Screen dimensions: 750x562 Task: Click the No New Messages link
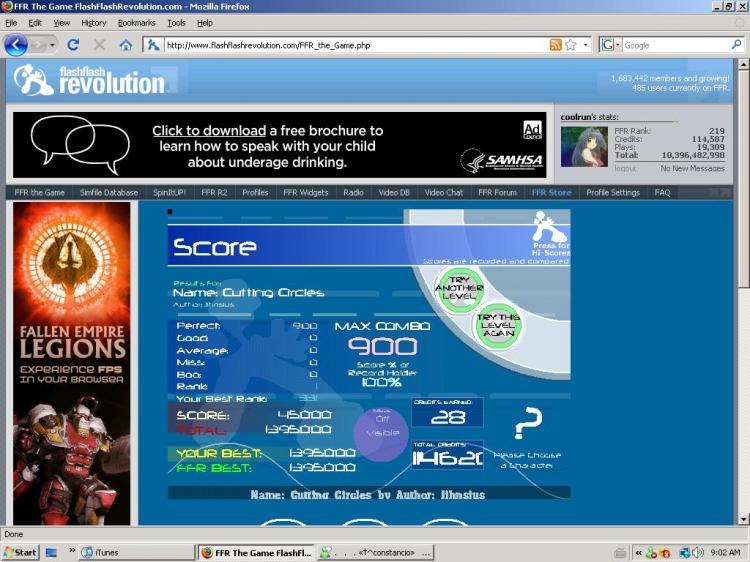692,168
